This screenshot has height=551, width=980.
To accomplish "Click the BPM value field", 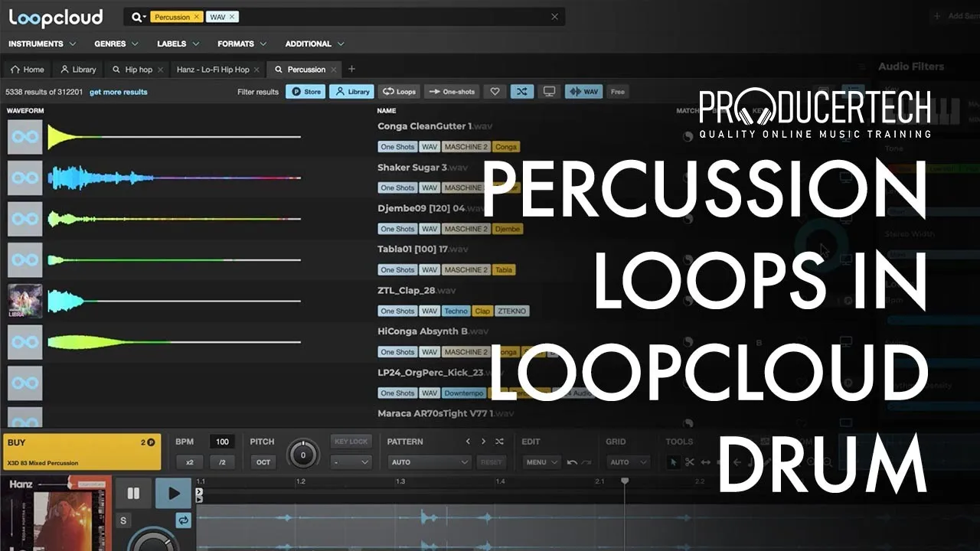I will [x=222, y=442].
